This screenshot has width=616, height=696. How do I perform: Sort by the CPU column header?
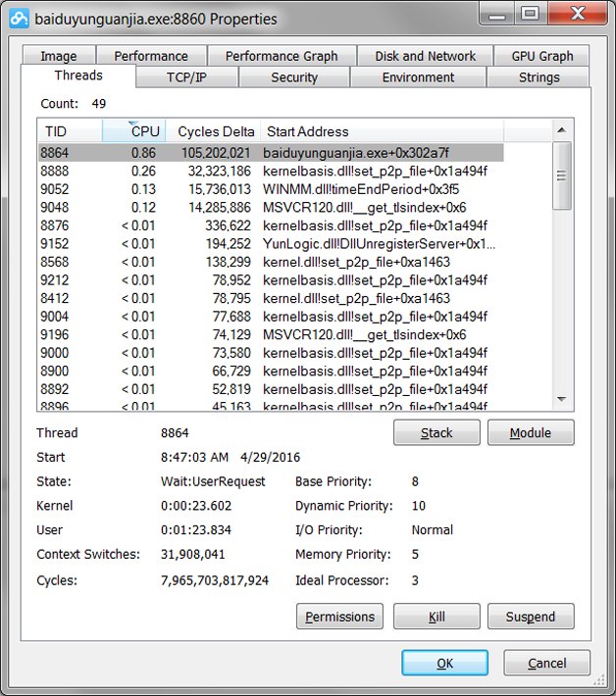[x=134, y=131]
